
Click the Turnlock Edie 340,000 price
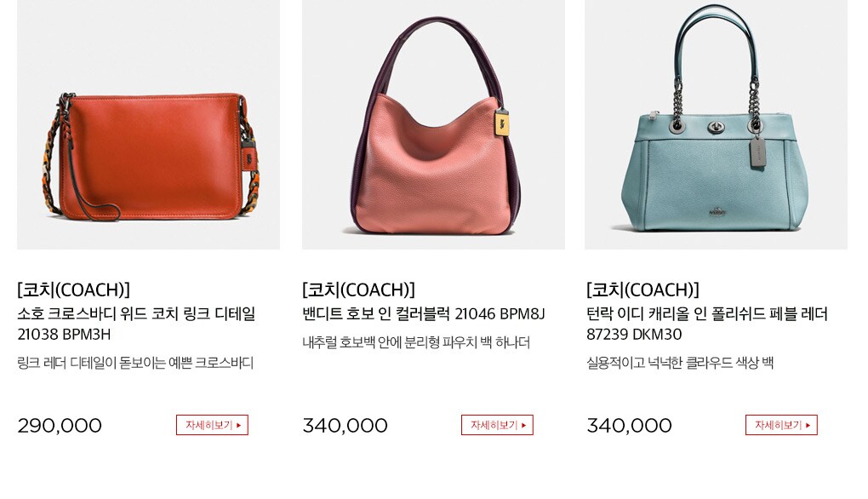point(630,425)
